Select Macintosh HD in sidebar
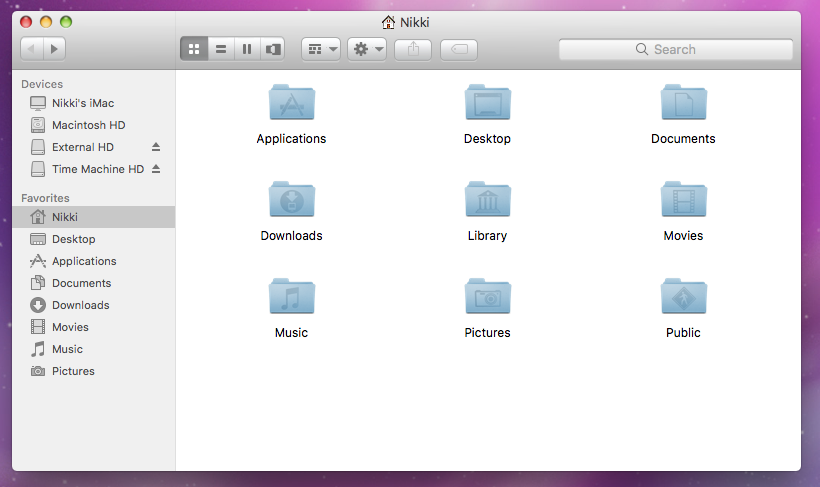This screenshot has height=487, width=820. click(x=94, y=125)
